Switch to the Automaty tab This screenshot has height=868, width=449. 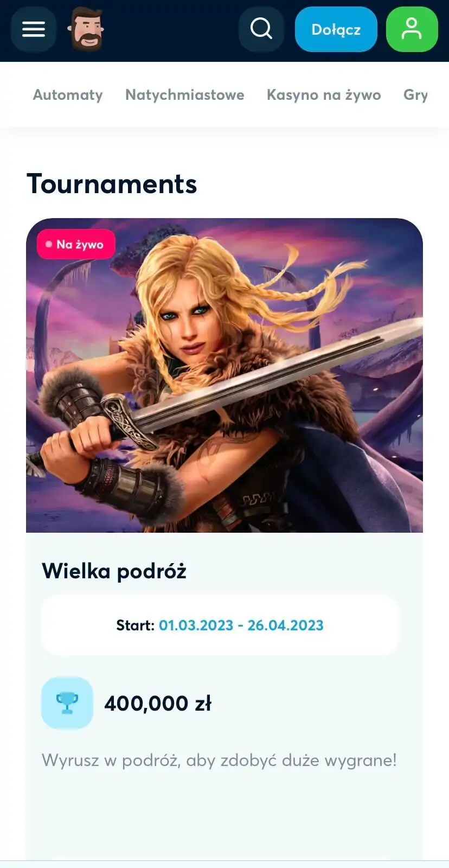pos(68,95)
